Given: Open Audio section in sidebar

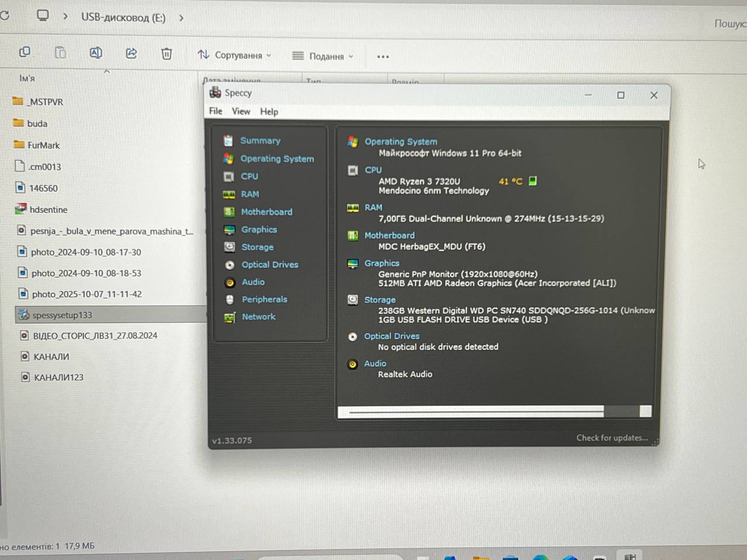Looking at the screenshot, I should 253,282.
